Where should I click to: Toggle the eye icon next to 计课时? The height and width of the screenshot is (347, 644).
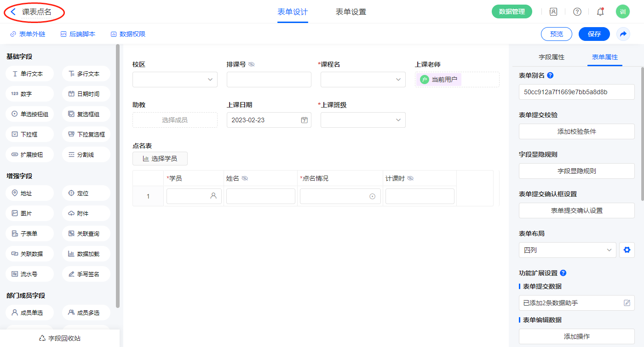[410, 178]
